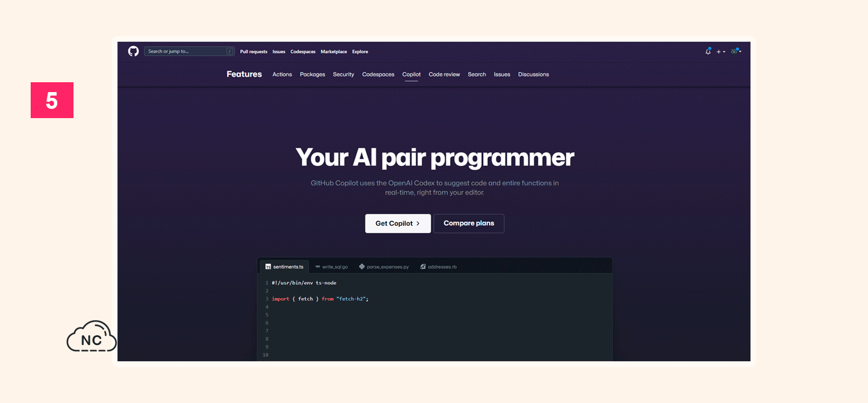Click the 'import { fetch }' code line
Image resolution: width=868 pixels, height=403 pixels.
pyautogui.click(x=320, y=299)
